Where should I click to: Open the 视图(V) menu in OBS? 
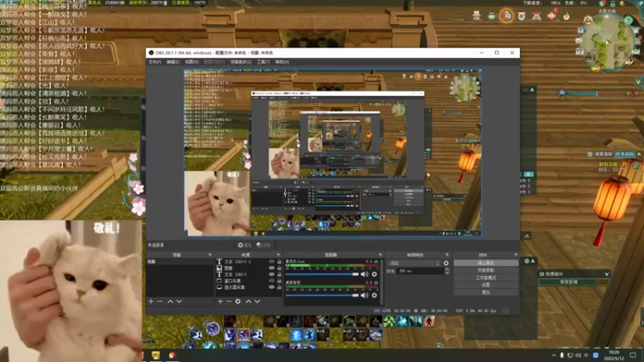[192, 62]
